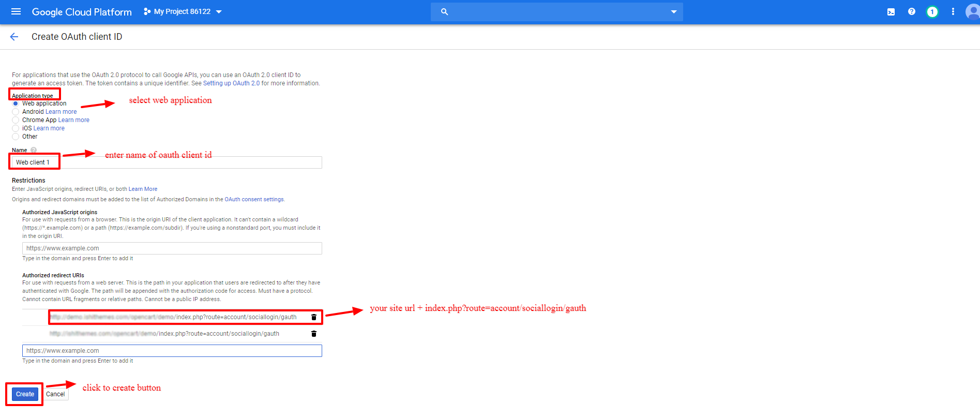Open the notifications badge icon

pyautogui.click(x=932, y=12)
